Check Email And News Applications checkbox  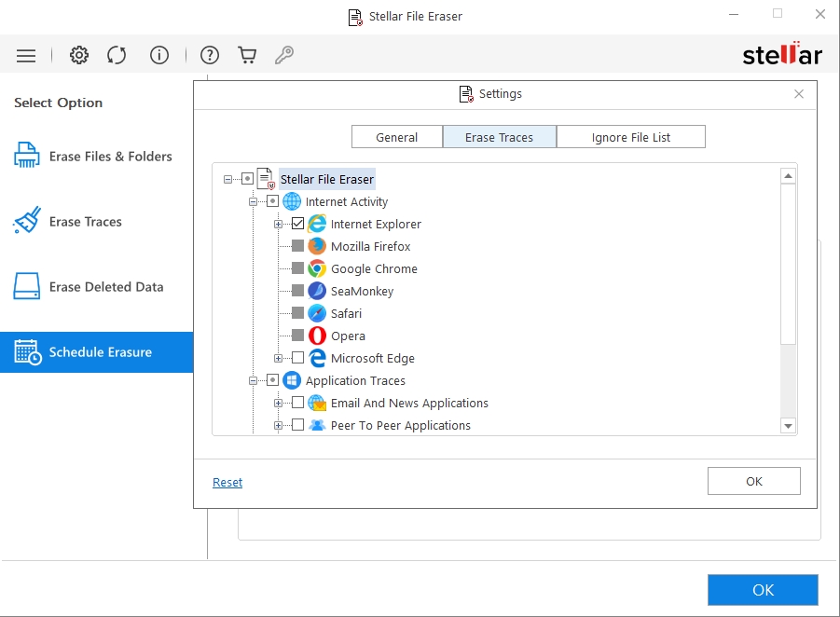pyautogui.click(x=297, y=403)
